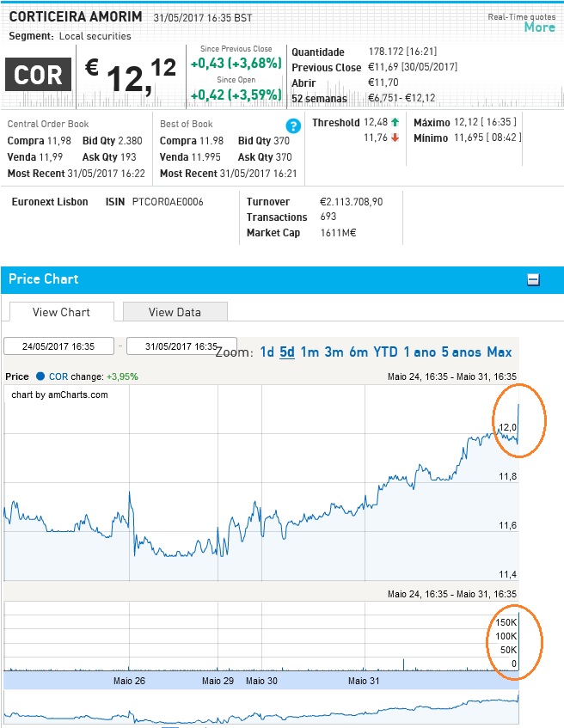Click the CORTICEIRA AMORIM title
The width and height of the screenshot is (564, 728).
[x=76, y=16]
